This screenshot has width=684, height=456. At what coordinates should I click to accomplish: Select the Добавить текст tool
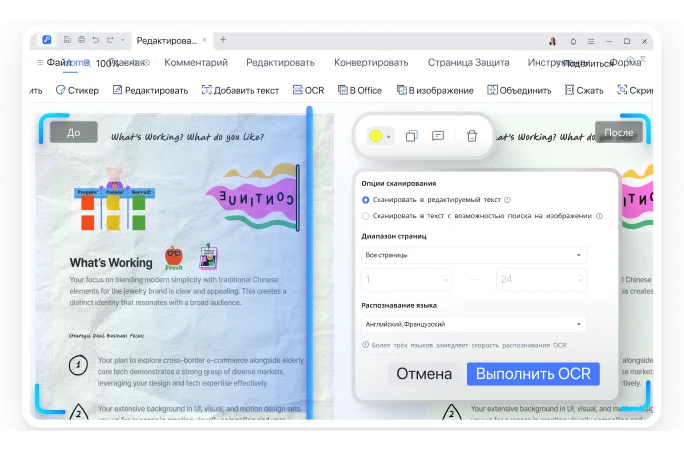[240, 90]
